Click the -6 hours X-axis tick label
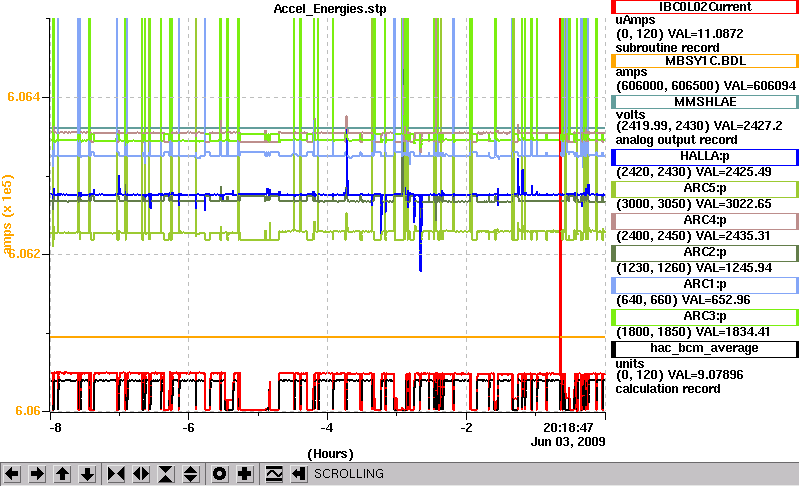This screenshot has height=486, width=799. pyautogui.click(x=189, y=427)
